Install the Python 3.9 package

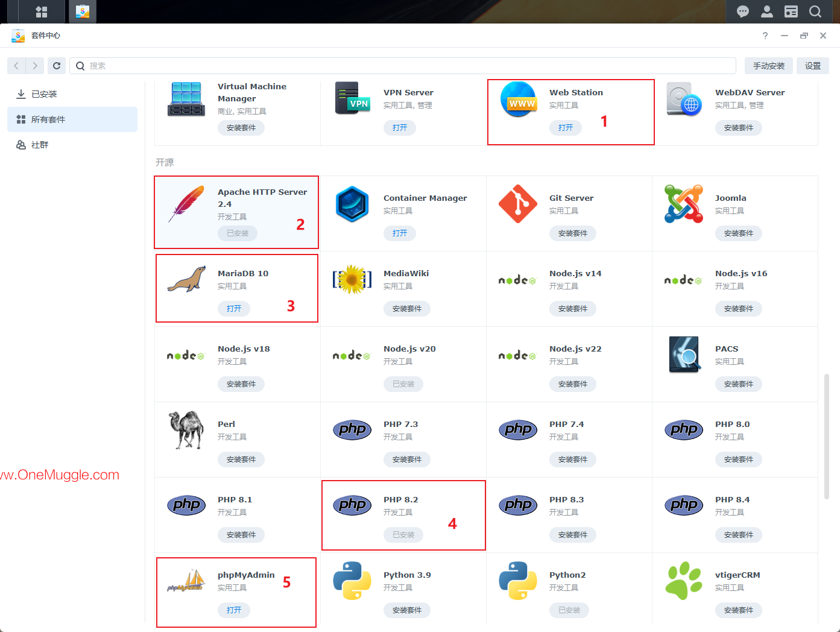click(407, 610)
